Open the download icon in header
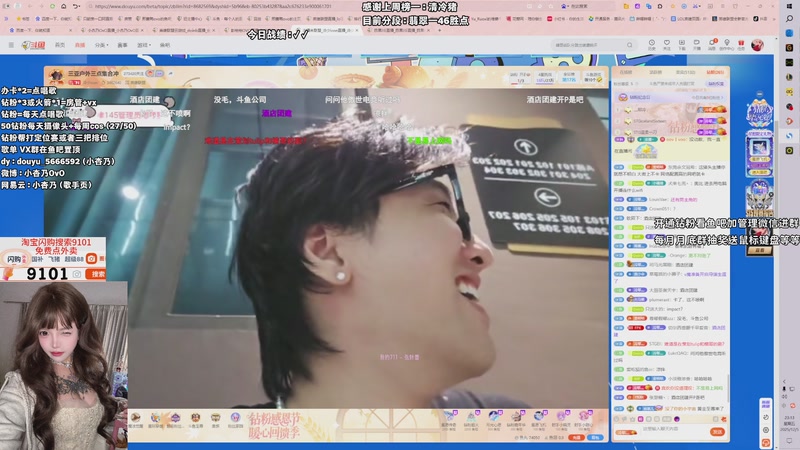 682,45
